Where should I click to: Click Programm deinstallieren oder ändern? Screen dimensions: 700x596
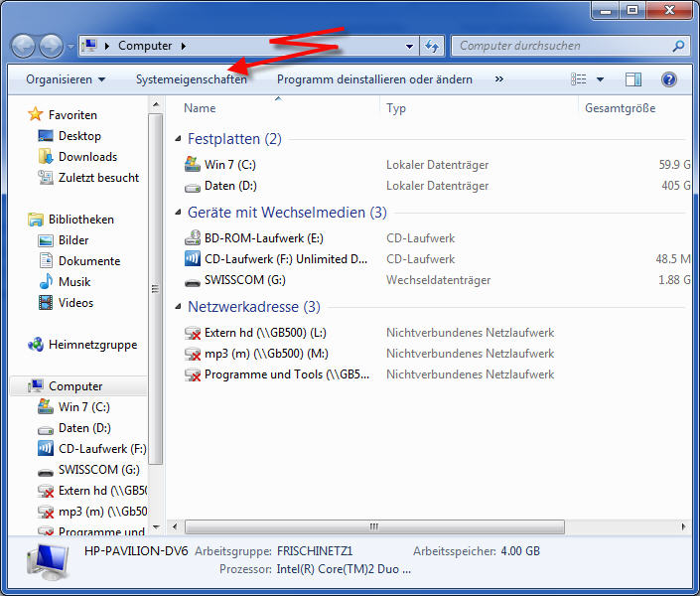click(374, 79)
